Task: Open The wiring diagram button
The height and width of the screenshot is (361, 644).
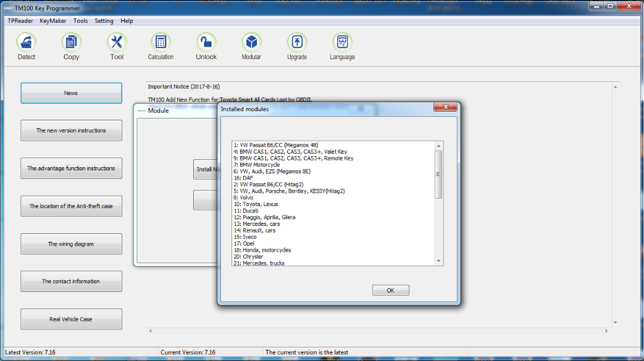Action: click(71, 244)
